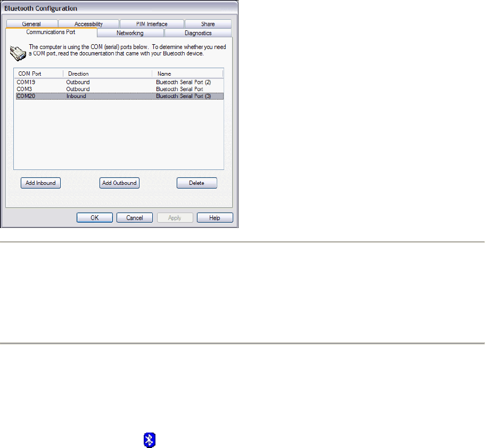Click the Inbound direction cell for COM20
Image resolution: width=485 pixels, height=448 pixels.
(76, 96)
